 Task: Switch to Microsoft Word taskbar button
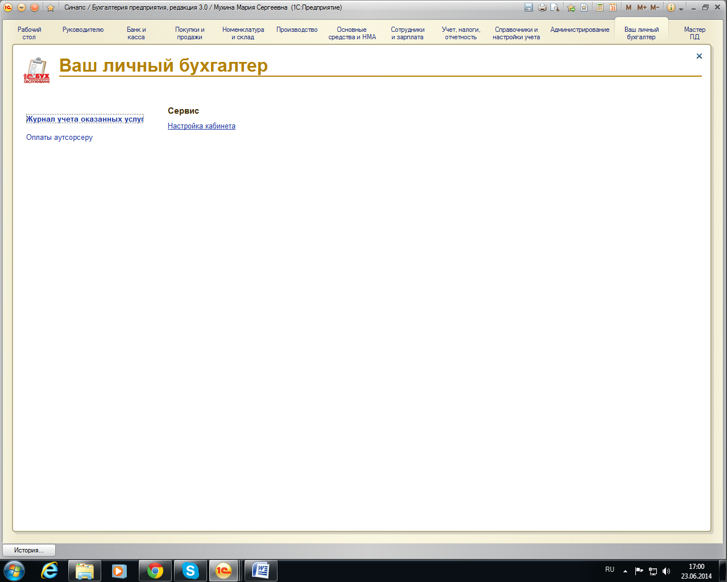coord(261,570)
